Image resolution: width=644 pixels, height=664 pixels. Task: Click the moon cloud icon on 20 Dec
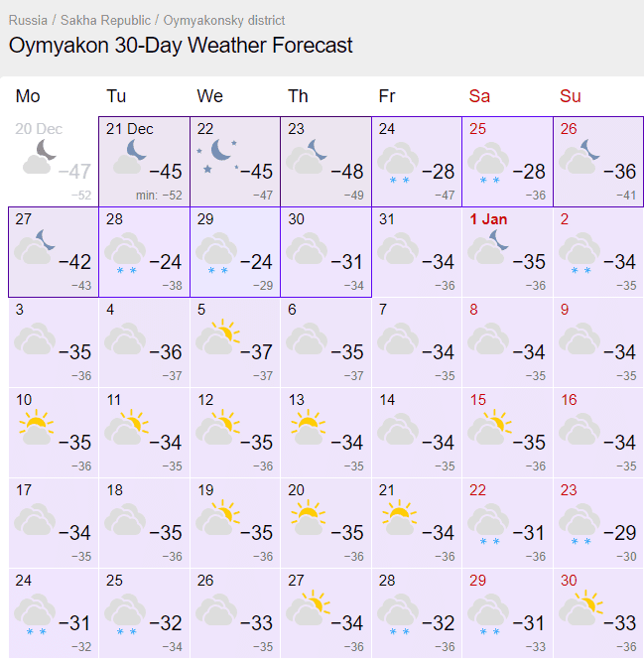(40, 157)
